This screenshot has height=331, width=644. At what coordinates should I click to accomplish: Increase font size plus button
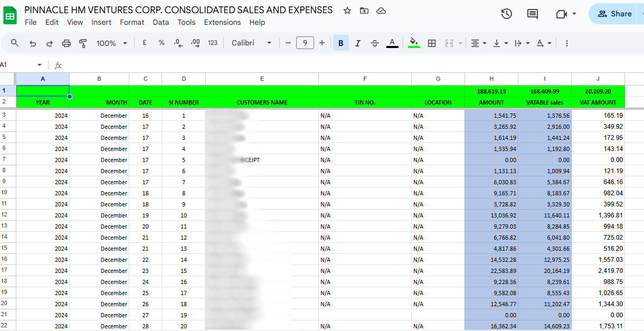point(322,43)
